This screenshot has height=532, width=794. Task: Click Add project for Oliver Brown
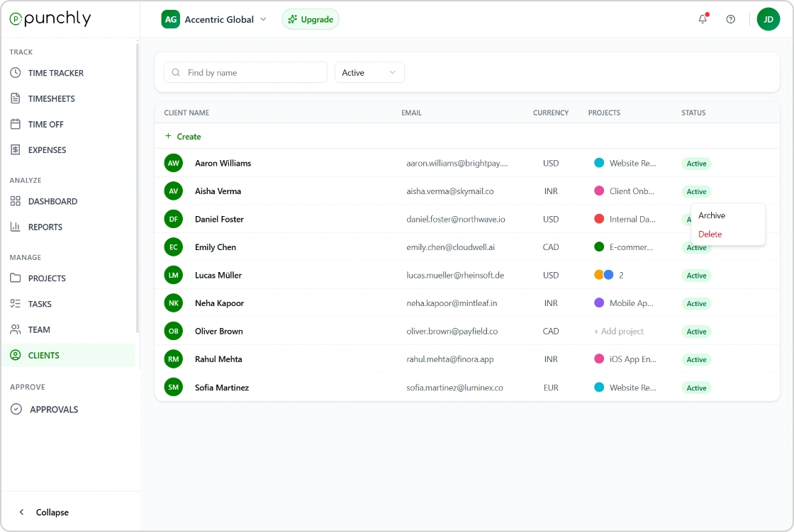(619, 332)
